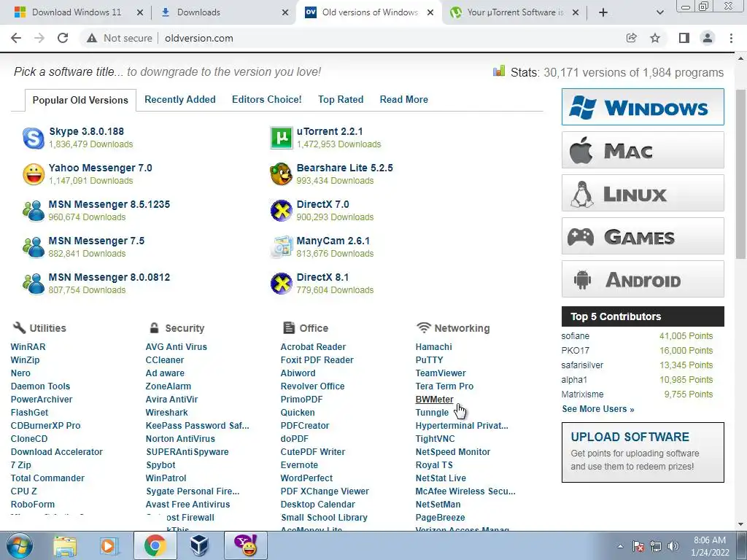Click the DirectX 8.1 icon
Image resolution: width=747 pixels, height=560 pixels.
pos(281,284)
